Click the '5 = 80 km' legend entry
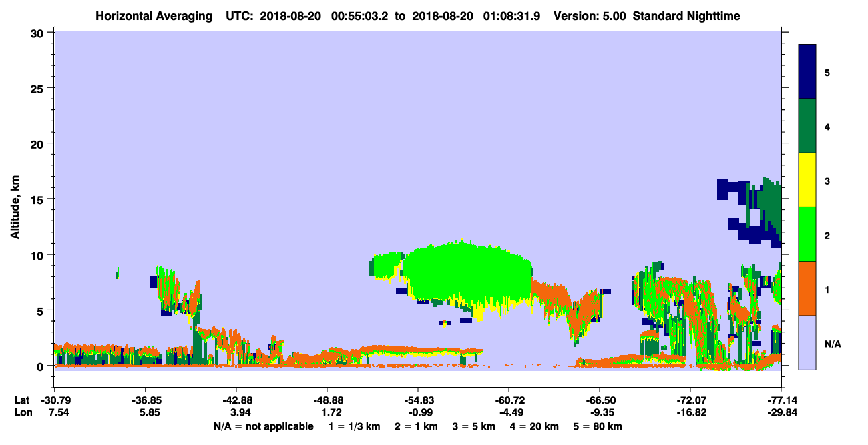 pyautogui.click(x=598, y=426)
